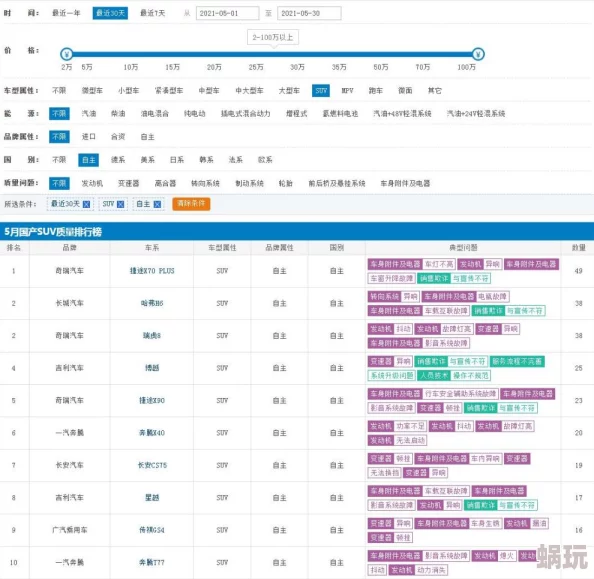Remove the 最近30天 selected condition tag

(x=86, y=205)
